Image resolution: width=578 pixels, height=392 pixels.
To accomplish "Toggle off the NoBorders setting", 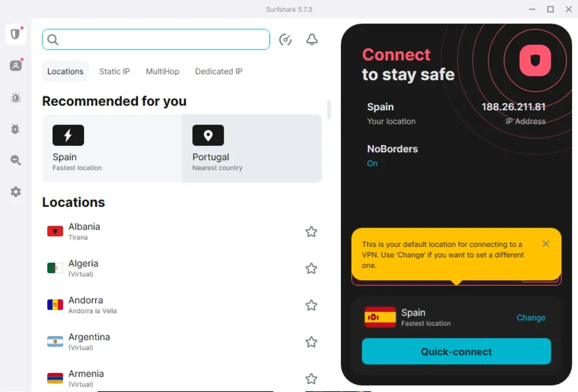I will tap(372, 163).
